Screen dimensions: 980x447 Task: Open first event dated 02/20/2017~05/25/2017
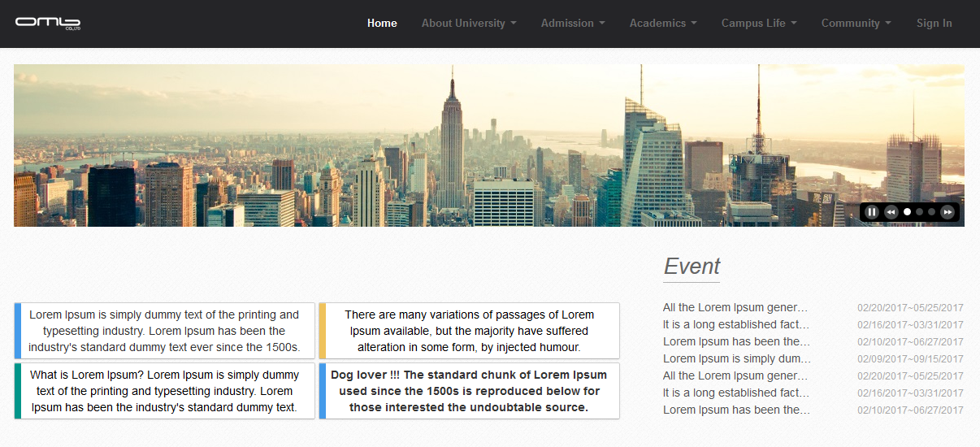(x=735, y=307)
